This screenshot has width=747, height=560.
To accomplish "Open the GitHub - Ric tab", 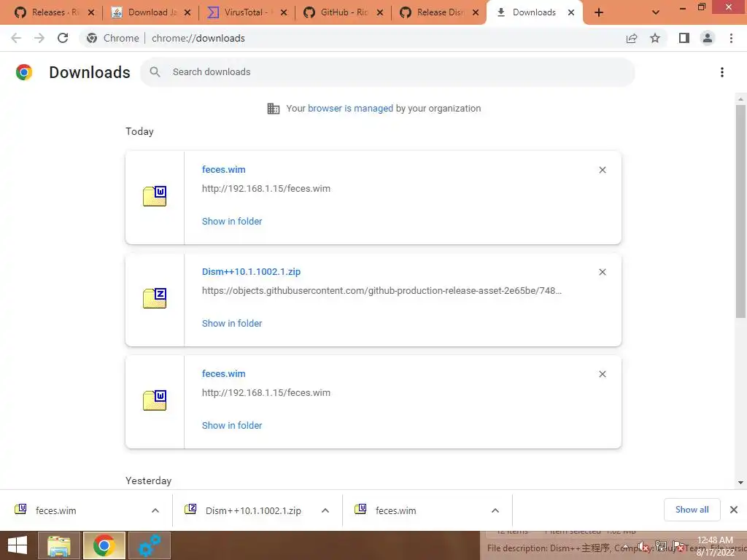I will tap(335, 12).
